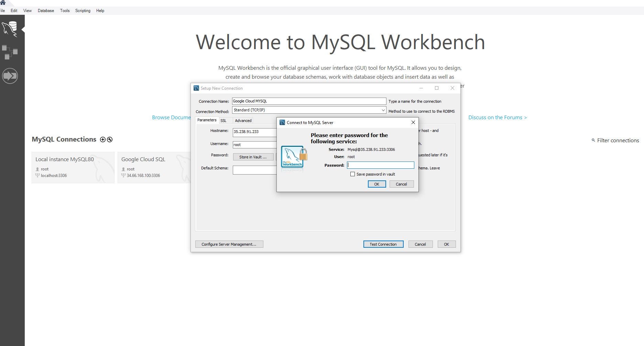Minimize the Setup New Connection window

pos(421,88)
